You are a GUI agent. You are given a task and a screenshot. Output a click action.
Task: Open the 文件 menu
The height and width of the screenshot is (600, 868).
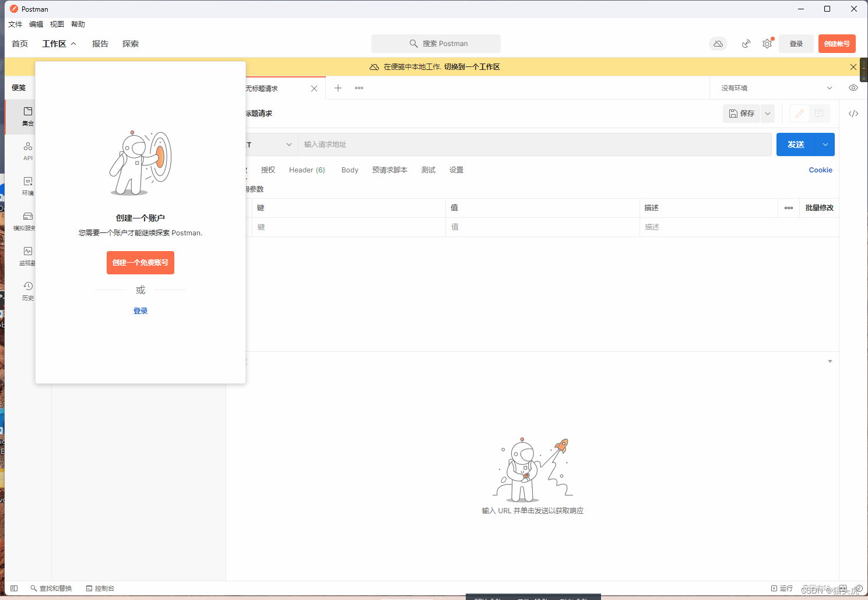(15, 24)
